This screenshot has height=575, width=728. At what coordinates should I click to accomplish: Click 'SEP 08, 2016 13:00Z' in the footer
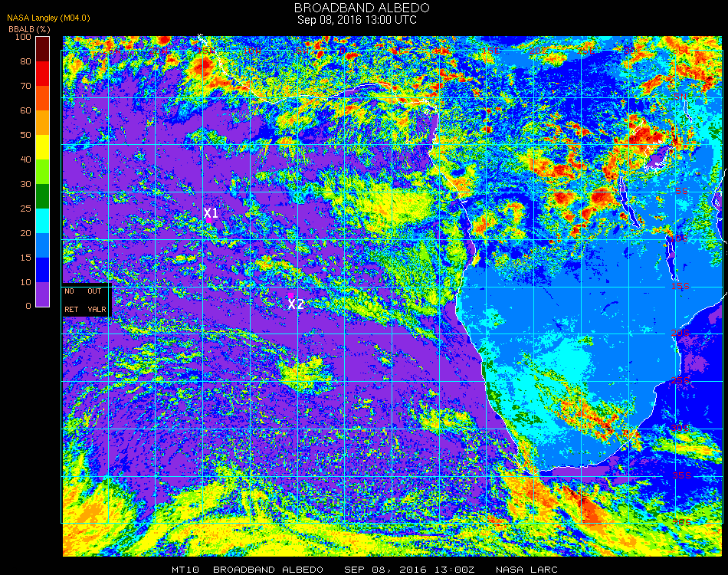[409, 570]
